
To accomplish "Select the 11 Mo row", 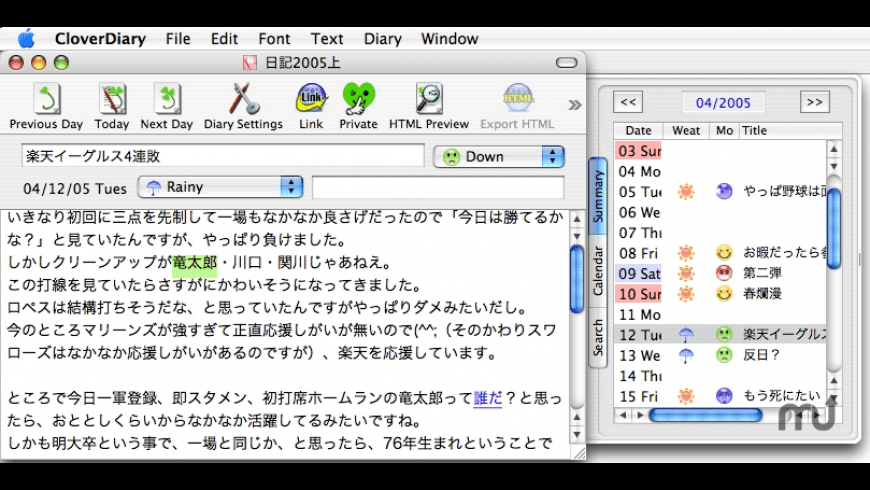I will [720, 315].
